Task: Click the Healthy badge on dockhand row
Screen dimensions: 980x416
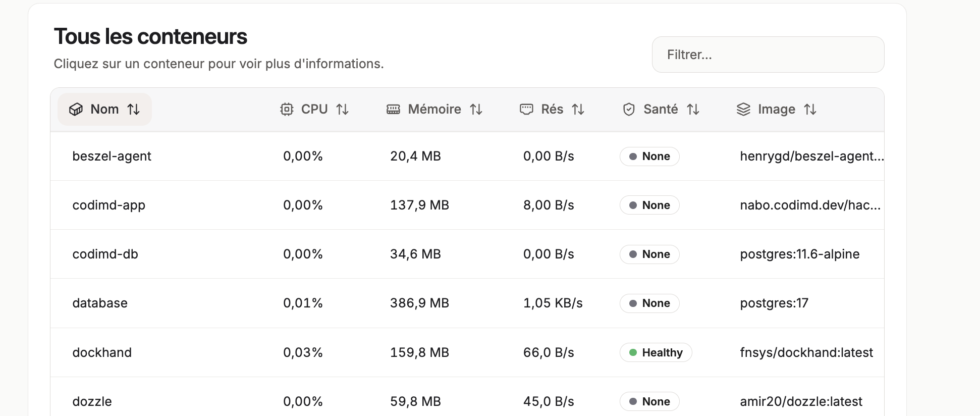Action: point(656,352)
